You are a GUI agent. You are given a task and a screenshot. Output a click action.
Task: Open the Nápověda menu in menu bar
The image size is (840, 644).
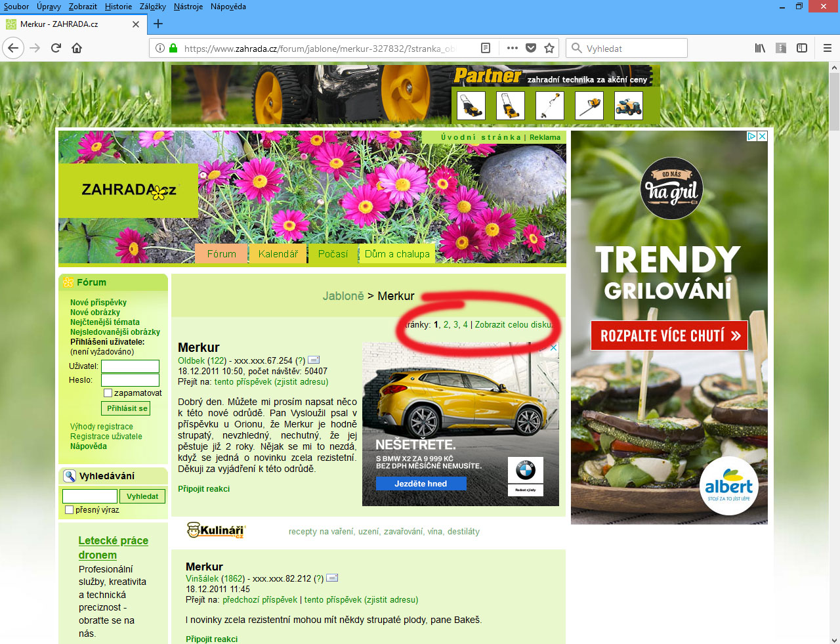pyautogui.click(x=228, y=7)
